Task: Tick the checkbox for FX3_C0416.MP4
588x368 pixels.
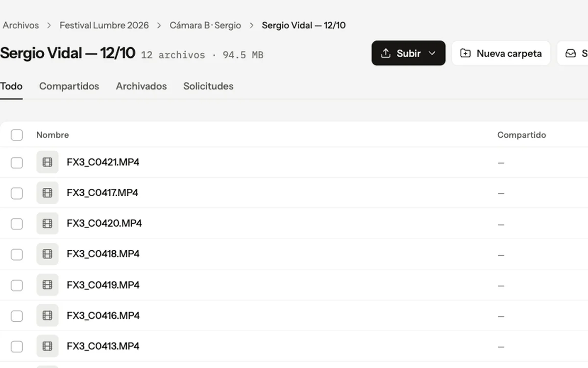Action: pos(17,316)
